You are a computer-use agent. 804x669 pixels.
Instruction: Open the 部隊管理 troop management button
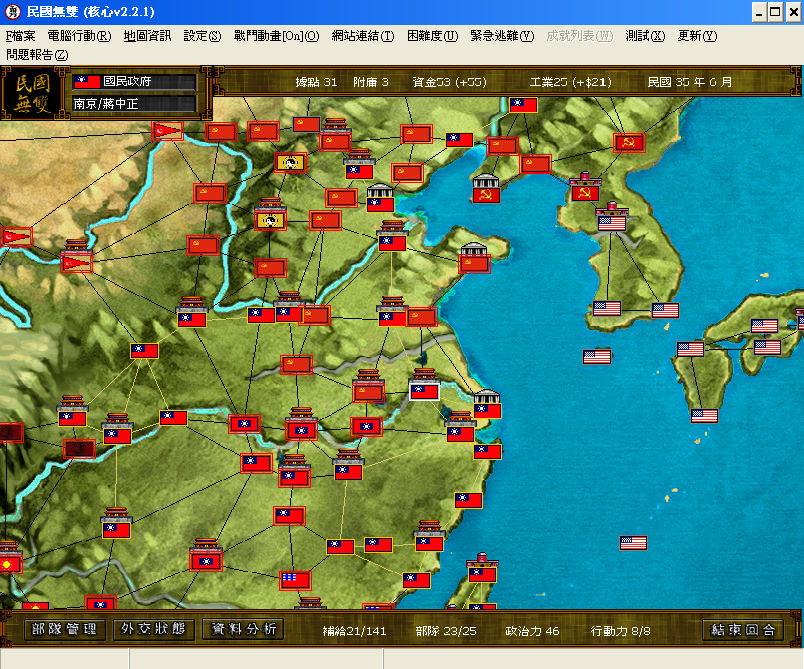(x=65, y=629)
